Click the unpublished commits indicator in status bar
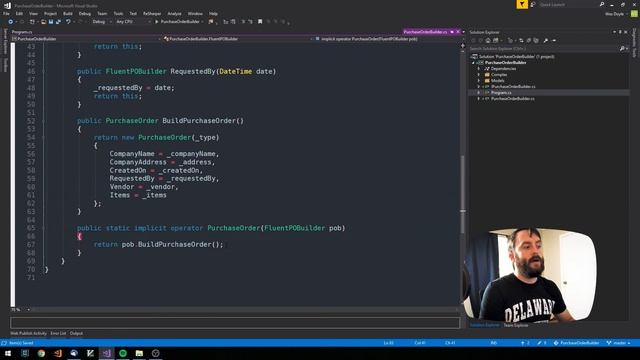Image resolution: width=640 pixels, height=360 pixels. click(525, 343)
